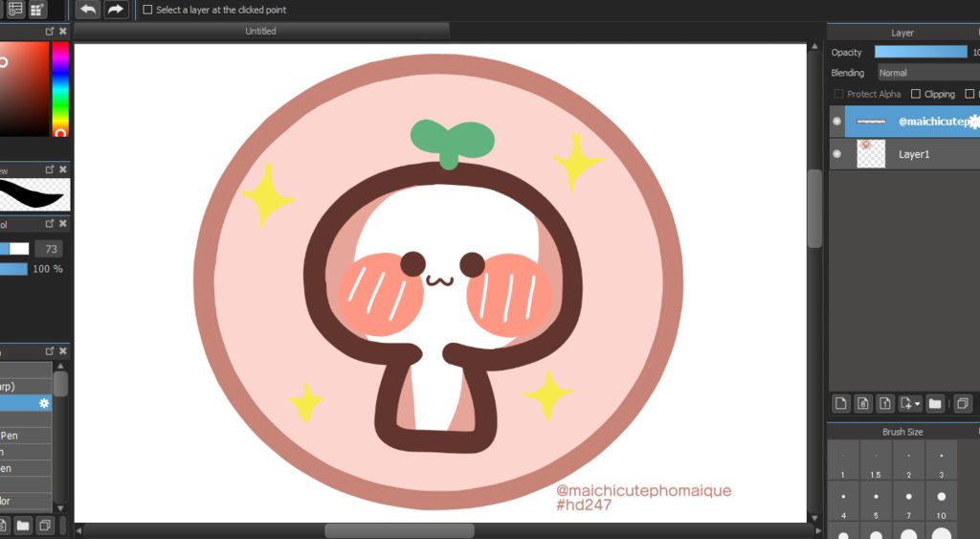The width and height of the screenshot is (980, 539).
Task: Click the grid-with-pencil toolbar icon
Action: pos(37,10)
